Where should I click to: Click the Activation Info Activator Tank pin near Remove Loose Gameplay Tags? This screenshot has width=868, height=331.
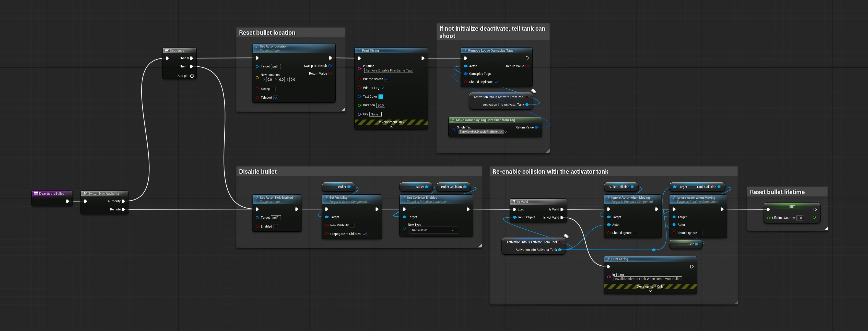pos(527,105)
